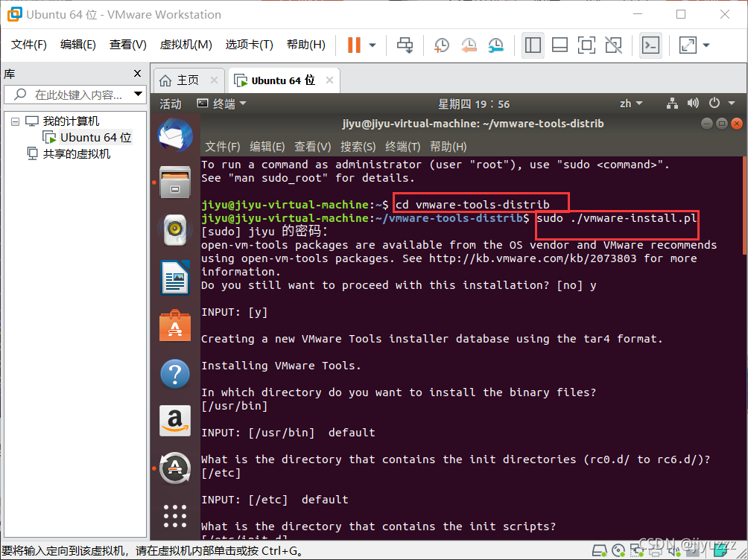Image resolution: width=748 pixels, height=560 pixels.
Task: Open terminal 帮助(H) menu
Action: click(448, 146)
